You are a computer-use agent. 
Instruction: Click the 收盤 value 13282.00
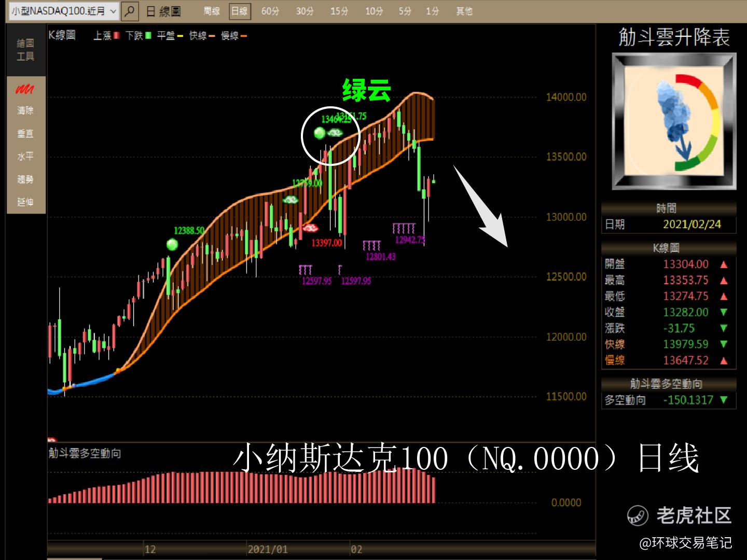[686, 312]
